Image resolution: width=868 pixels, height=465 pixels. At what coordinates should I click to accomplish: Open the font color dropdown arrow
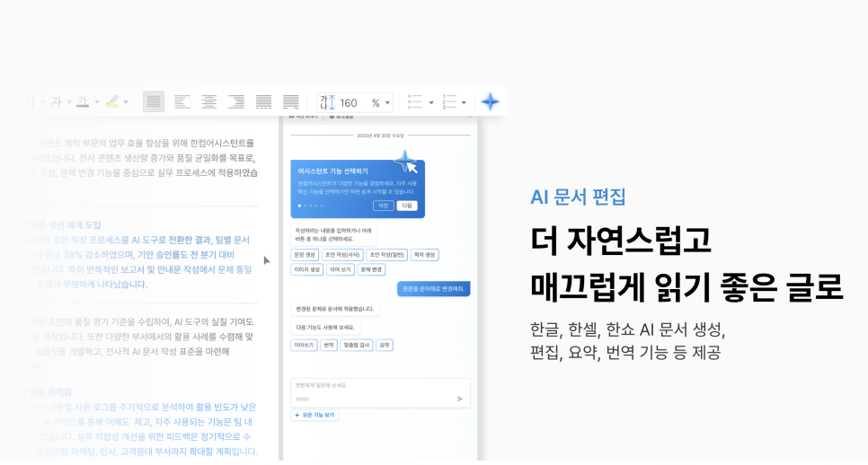point(97,102)
